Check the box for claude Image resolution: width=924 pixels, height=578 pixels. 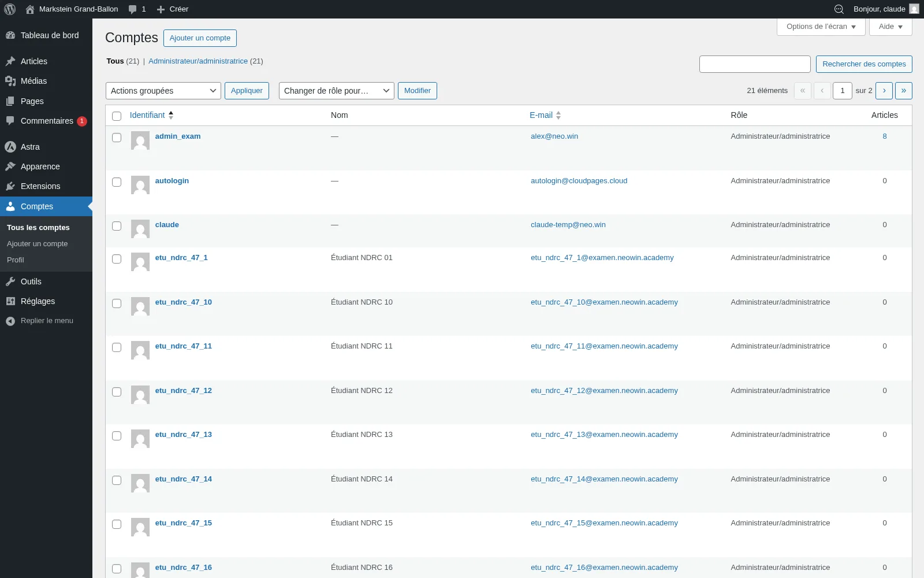pos(117,226)
